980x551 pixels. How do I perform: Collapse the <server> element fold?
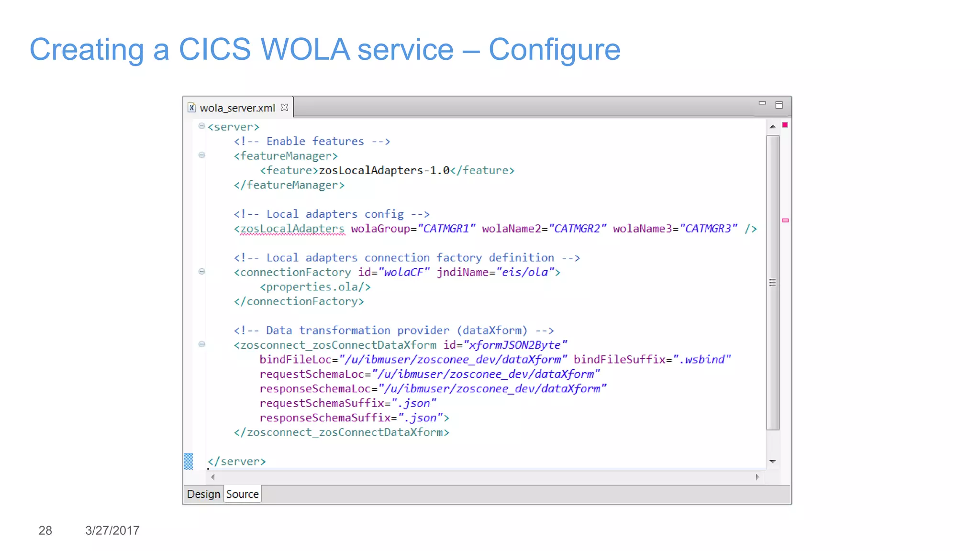pyautogui.click(x=202, y=126)
